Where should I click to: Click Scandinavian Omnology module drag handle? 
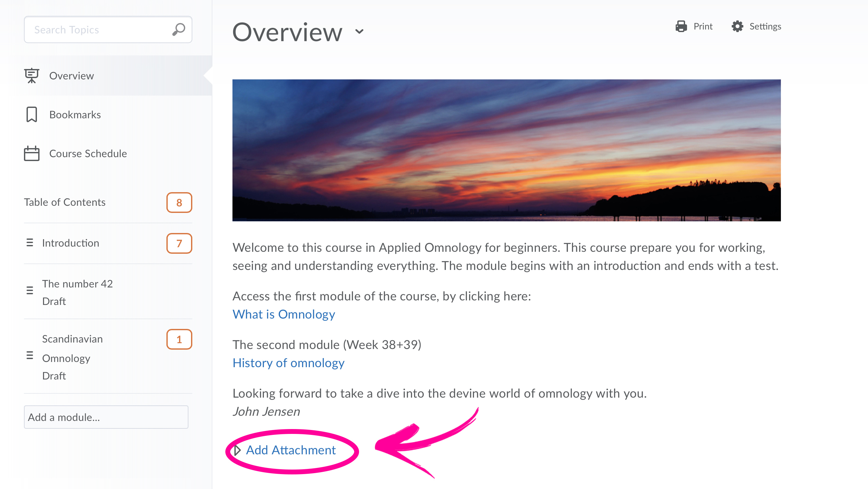30,355
